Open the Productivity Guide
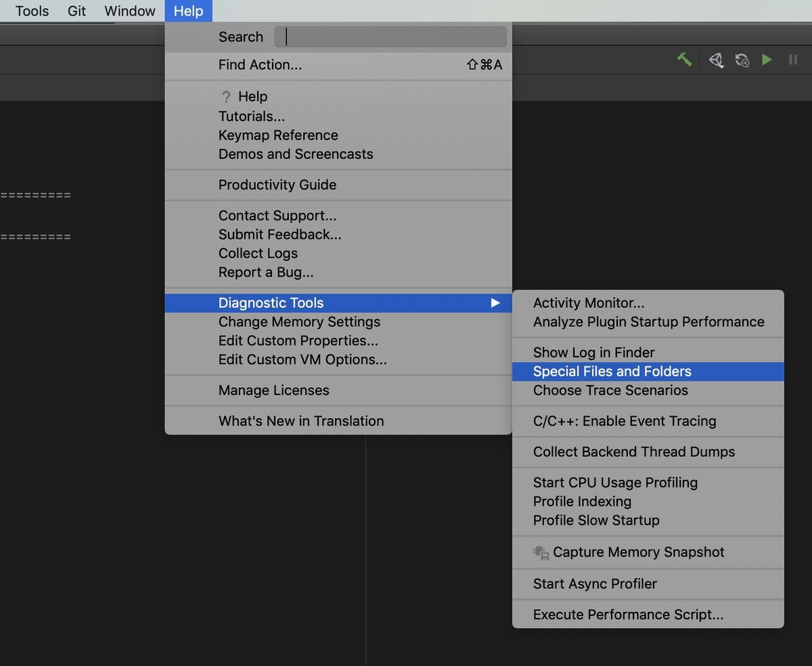Image resolution: width=812 pixels, height=666 pixels. point(338,185)
